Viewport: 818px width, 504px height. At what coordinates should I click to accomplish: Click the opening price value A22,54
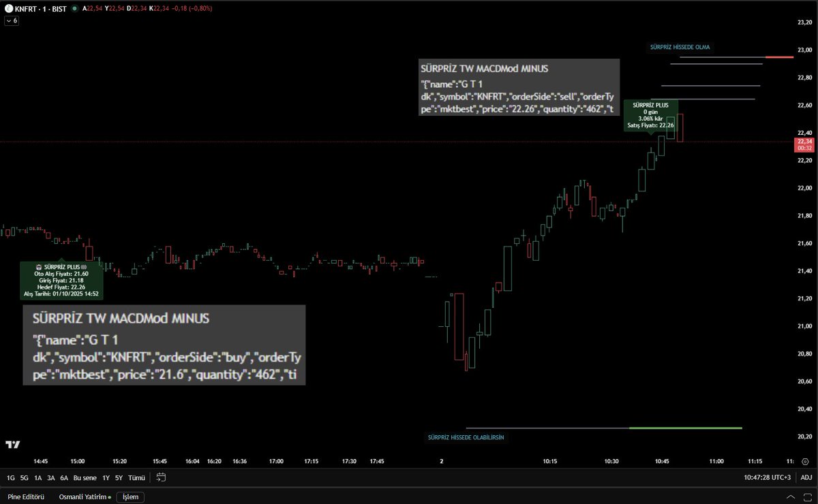coord(92,10)
